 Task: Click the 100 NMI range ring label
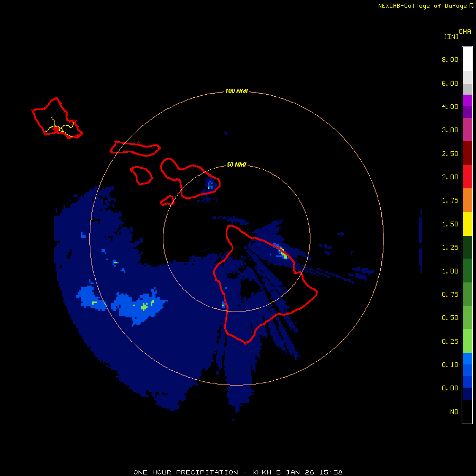point(236,91)
